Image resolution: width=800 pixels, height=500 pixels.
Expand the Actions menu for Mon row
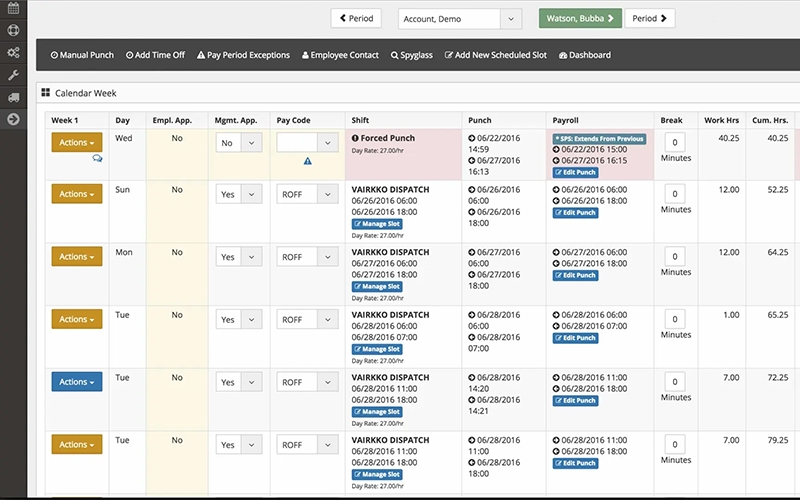click(78, 257)
